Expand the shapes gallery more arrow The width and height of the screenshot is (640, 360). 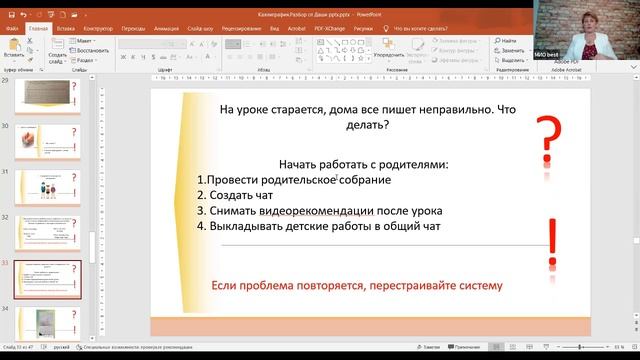click(369, 59)
